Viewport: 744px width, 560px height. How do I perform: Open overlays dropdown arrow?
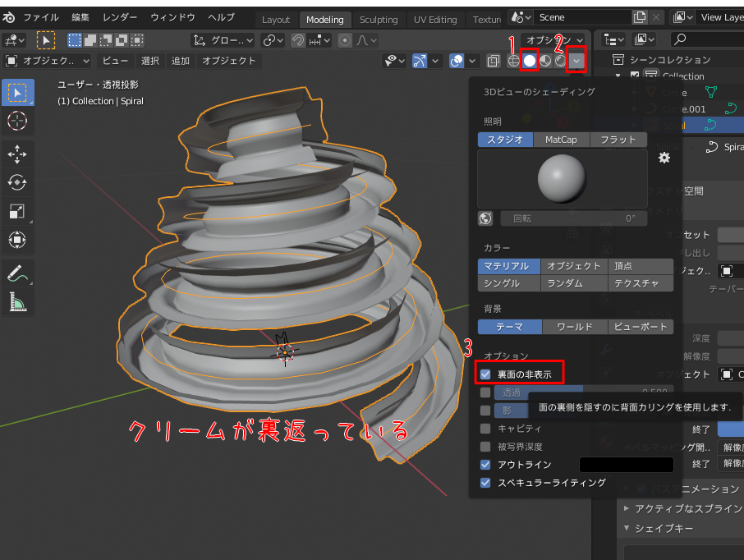click(472, 61)
